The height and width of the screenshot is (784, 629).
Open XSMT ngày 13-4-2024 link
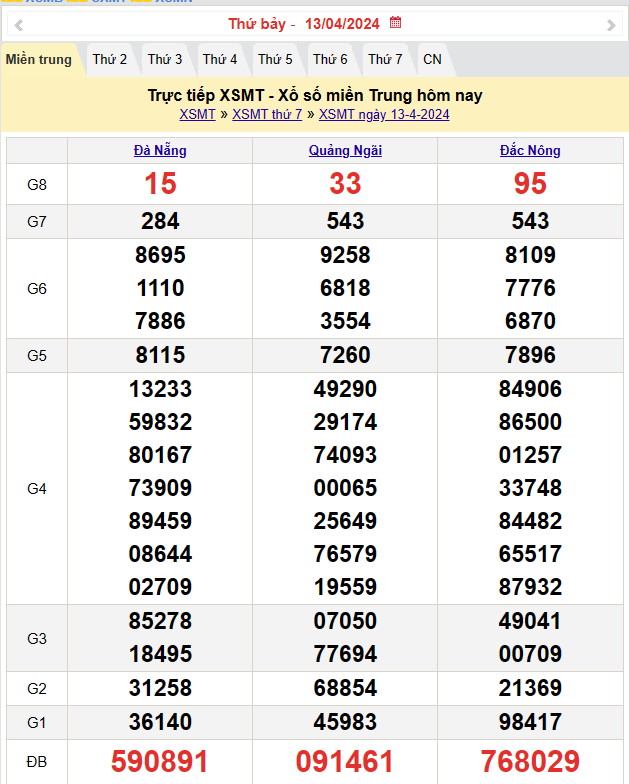tap(384, 114)
